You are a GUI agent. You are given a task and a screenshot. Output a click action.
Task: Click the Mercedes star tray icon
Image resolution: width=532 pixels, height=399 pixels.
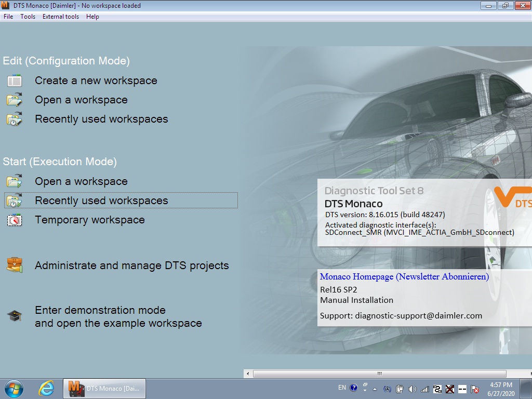387,389
